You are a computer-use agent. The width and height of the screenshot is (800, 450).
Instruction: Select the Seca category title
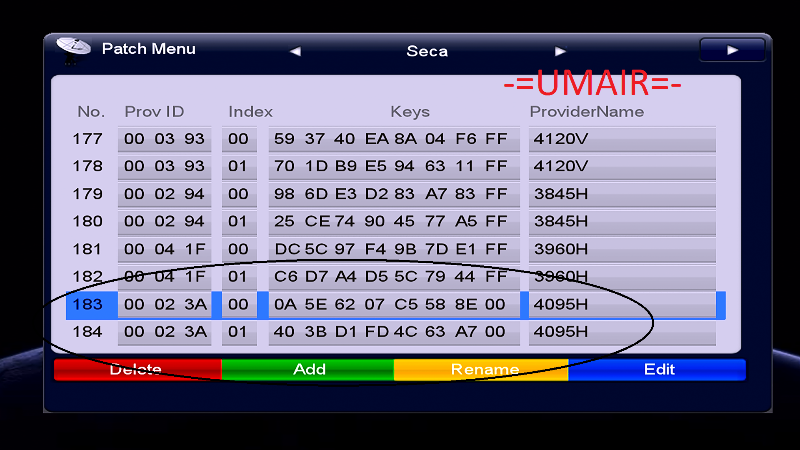tap(427, 51)
